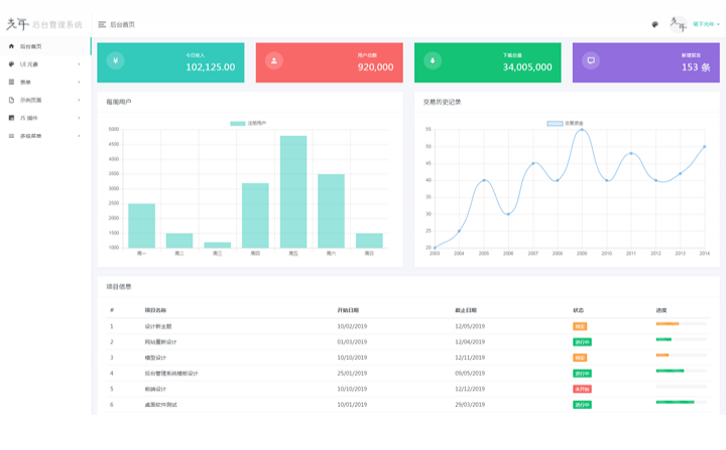Click project name 设计新主题 in row 1

tap(158, 326)
